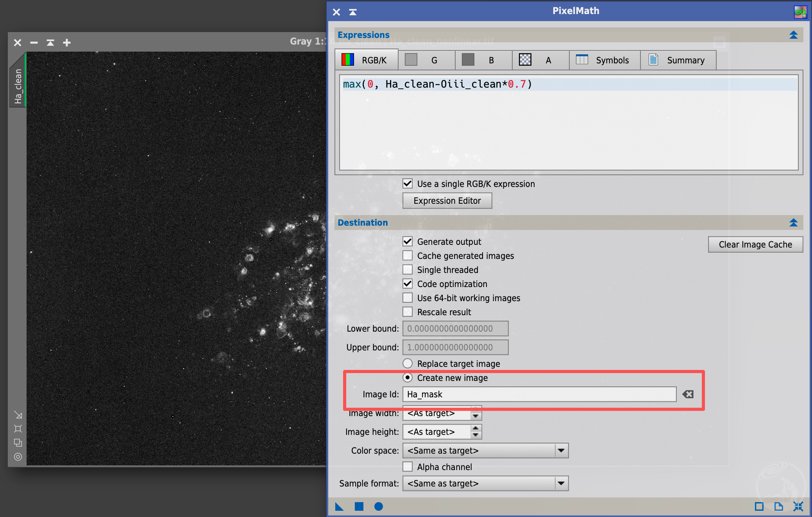
Task: Open the Browse Documentation icon in footer
Action: coord(778,507)
